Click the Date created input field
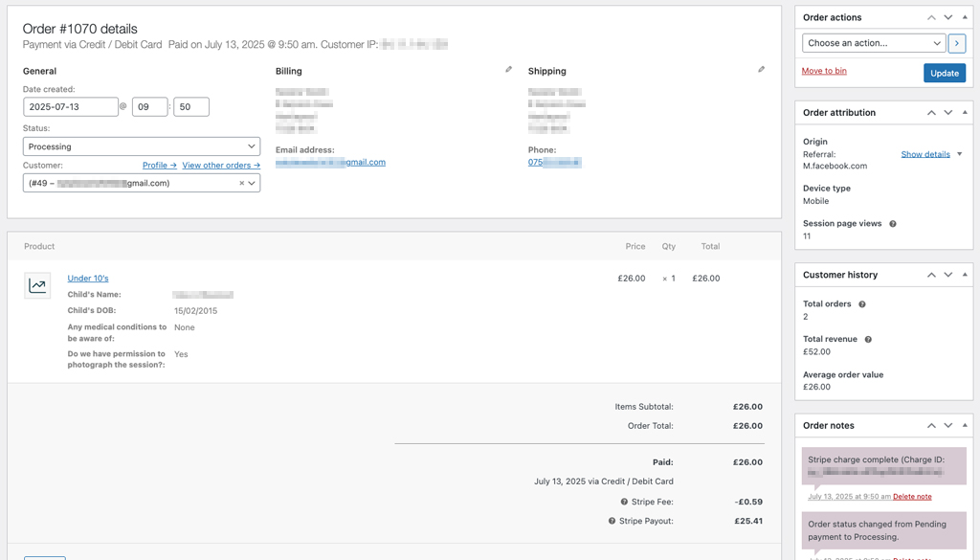Screen dimensions: 980x560 pos(71,107)
